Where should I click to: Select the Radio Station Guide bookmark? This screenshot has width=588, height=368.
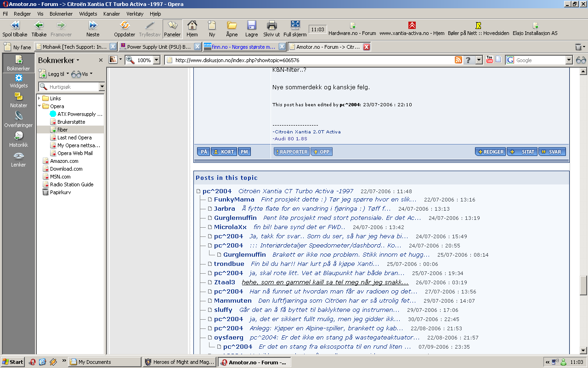tap(71, 184)
